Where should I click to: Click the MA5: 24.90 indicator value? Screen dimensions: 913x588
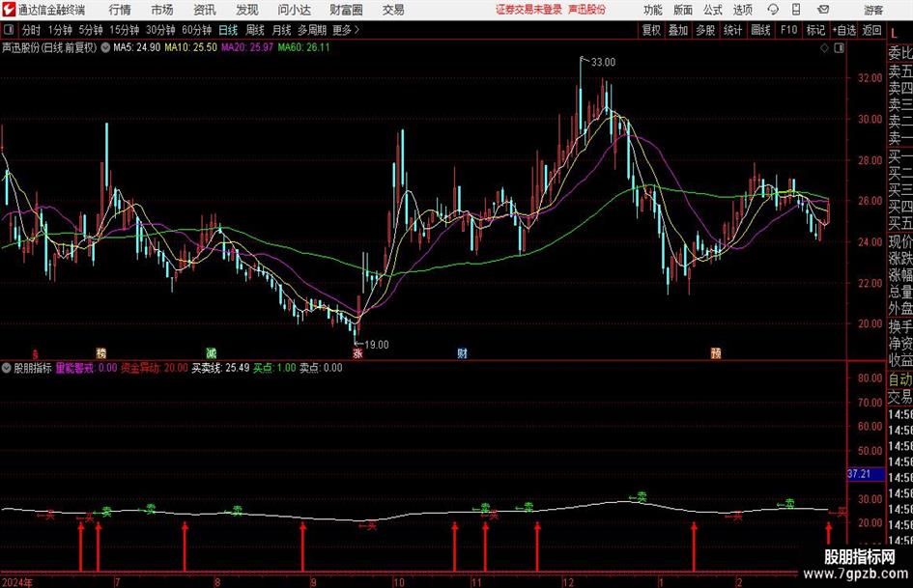(x=137, y=47)
